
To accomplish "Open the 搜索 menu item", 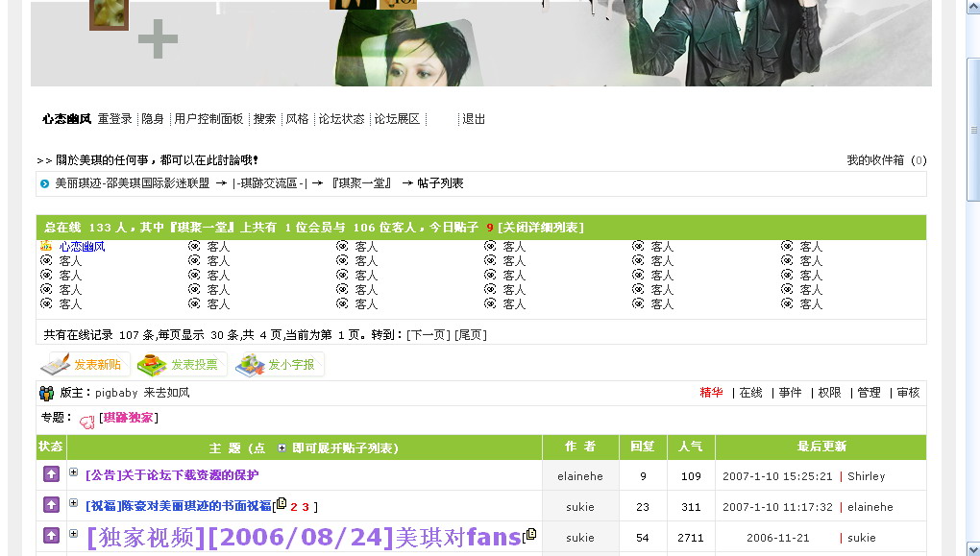I will 264,119.
